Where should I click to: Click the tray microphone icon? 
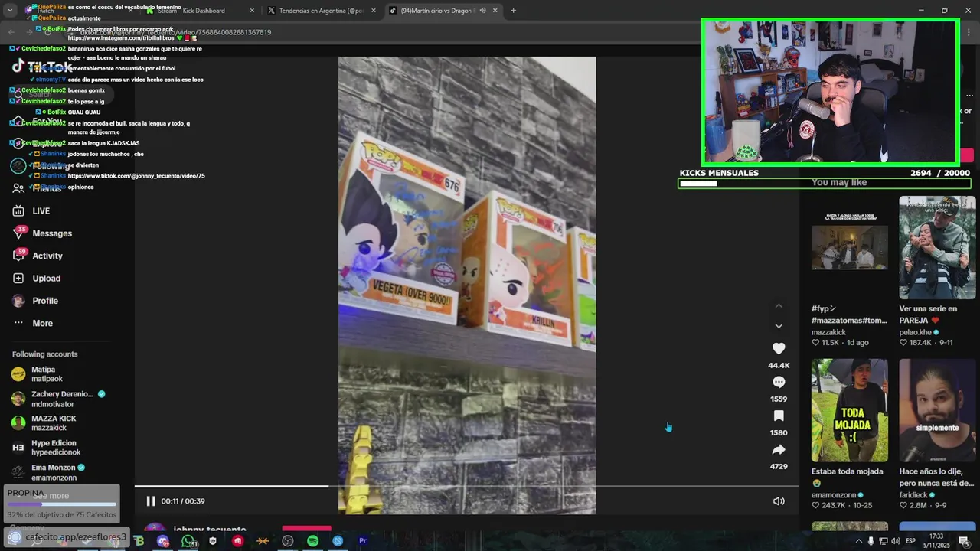(871, 541)
